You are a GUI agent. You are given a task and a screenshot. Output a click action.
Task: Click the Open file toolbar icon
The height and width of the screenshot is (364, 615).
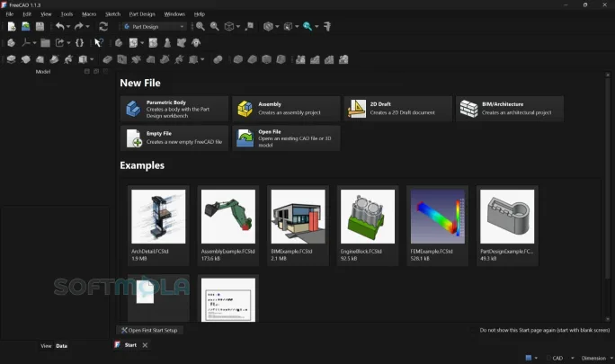click(25, 26)
